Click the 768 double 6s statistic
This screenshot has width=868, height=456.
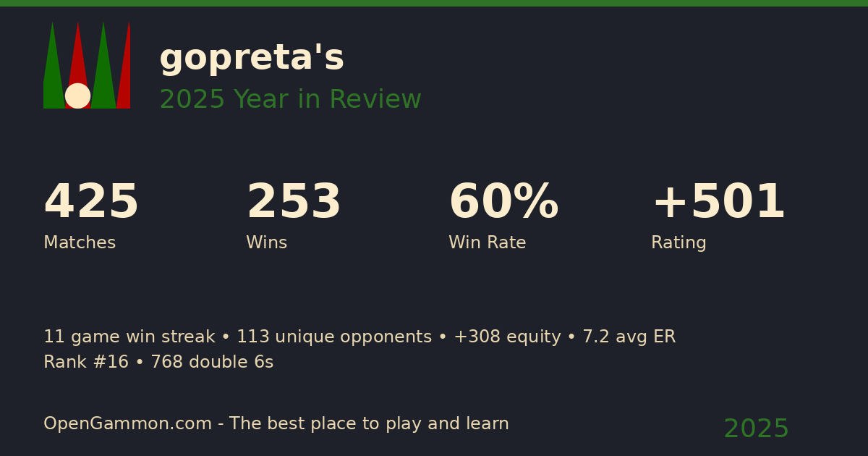(x=212, y=363)
